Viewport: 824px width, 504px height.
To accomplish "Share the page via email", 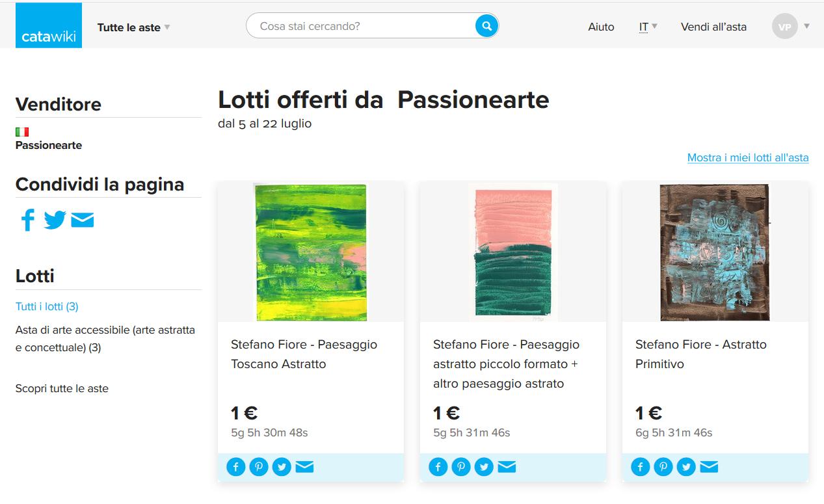I will (x=83, y=220).
